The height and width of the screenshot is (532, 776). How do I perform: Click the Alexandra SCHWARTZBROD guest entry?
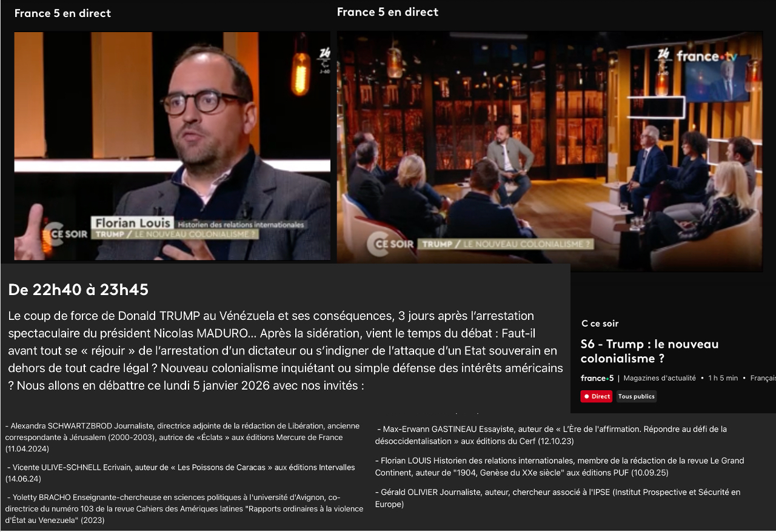[x=182, y=437]
